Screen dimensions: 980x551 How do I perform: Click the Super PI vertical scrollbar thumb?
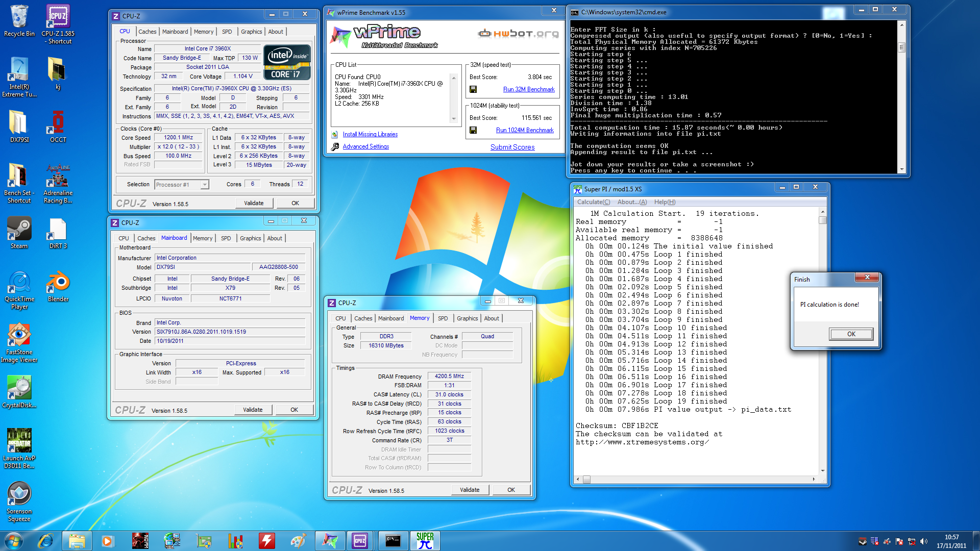pos(822,220)
